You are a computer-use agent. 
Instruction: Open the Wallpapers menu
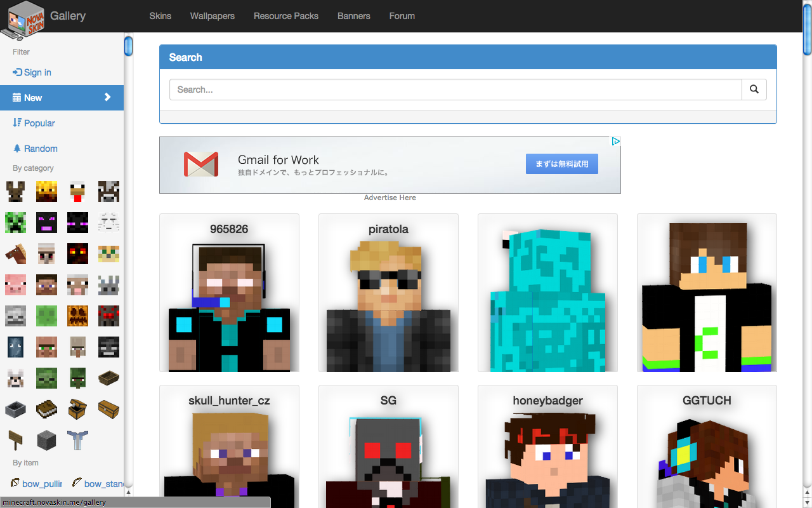[x=213, y=16]
